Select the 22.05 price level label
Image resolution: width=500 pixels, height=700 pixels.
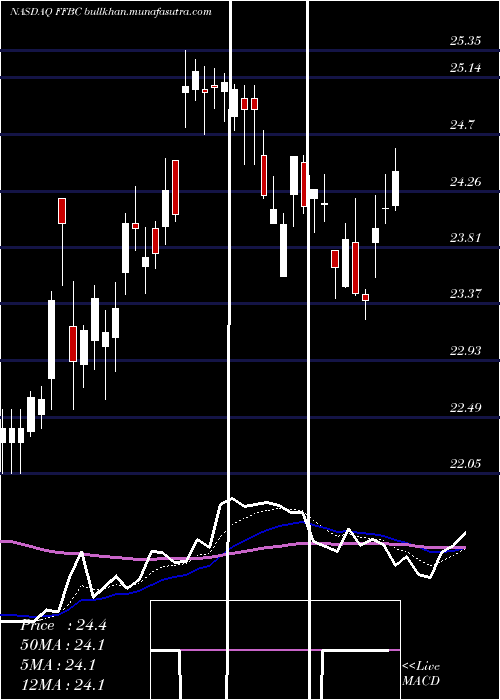tap(465, 464)
